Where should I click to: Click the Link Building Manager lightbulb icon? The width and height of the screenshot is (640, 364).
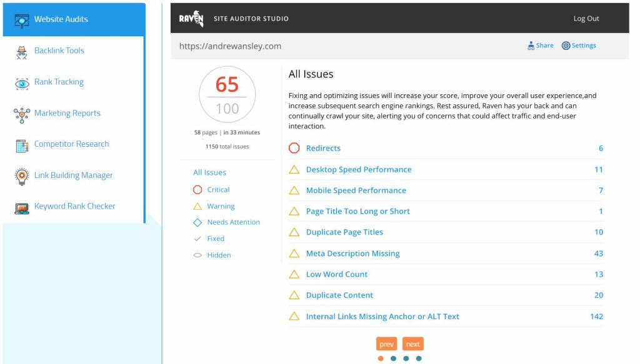(x=21, y=176)
